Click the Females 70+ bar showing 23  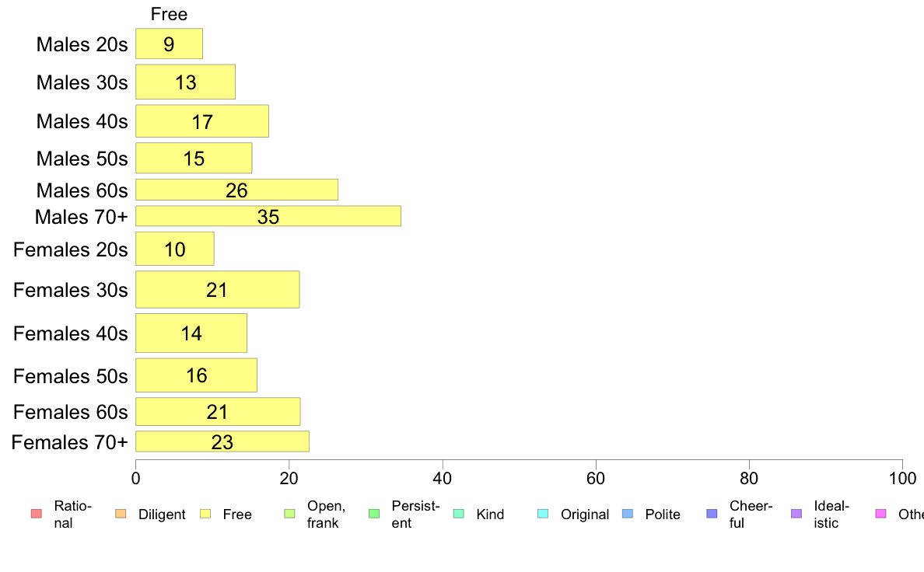click(x=222, y=441)
